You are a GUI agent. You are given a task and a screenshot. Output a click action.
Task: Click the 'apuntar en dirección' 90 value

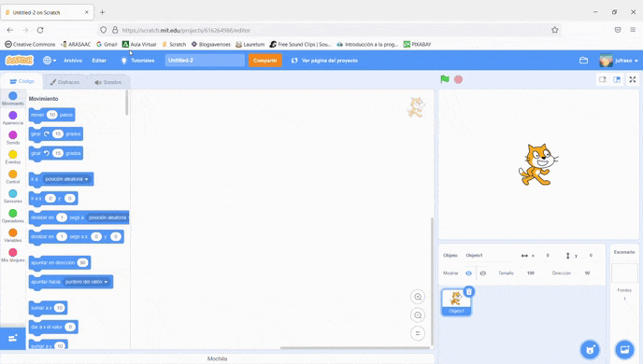(x=82, y=262)
